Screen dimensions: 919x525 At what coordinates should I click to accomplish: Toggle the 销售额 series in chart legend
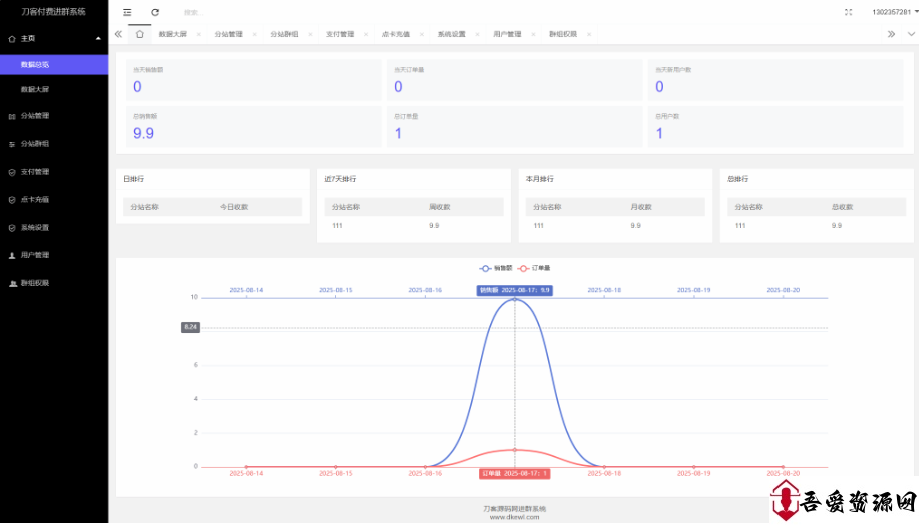coord(496,268)
